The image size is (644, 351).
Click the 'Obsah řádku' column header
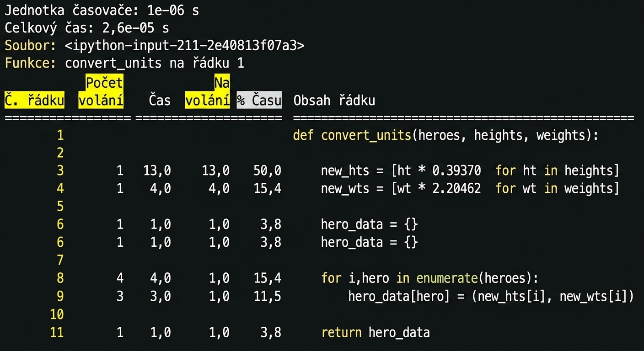(334, 100)
